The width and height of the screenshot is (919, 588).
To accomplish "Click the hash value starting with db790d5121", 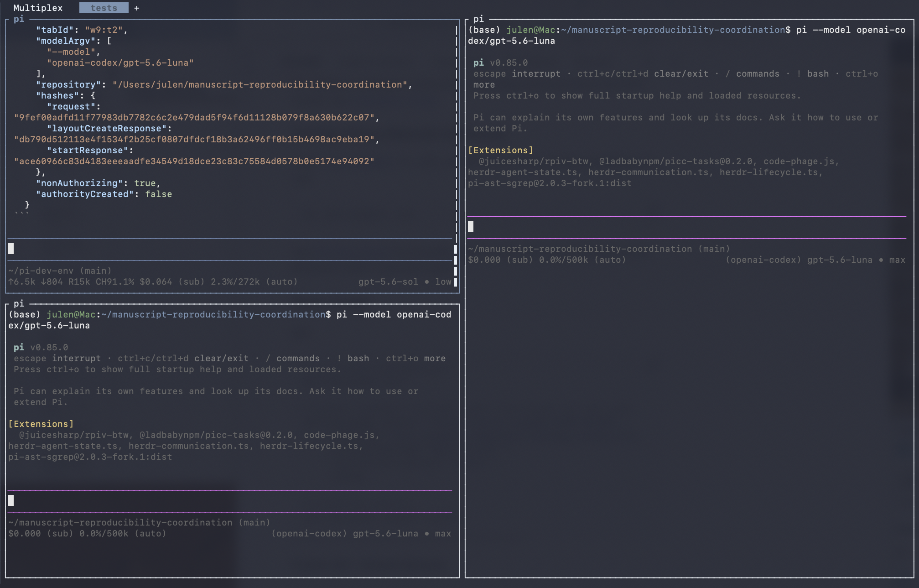I will coord(194,139).
